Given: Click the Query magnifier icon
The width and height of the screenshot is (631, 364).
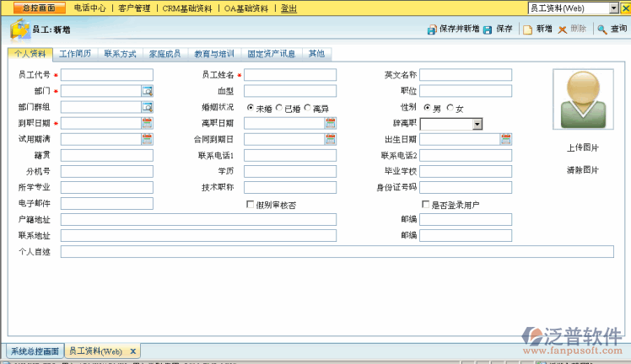Looking at the screenshot, I should 602,29.
